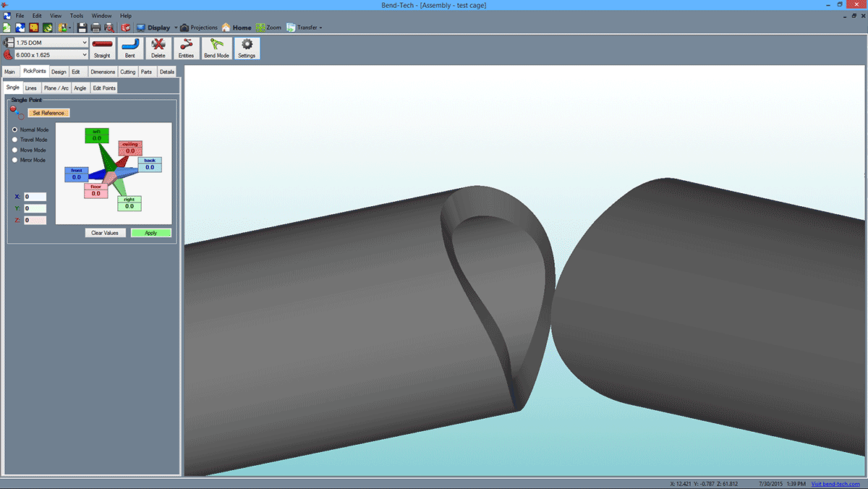This screenshot has width=868, height=489.
Task: Activate Bend Mode
Action: pos(216,48)
